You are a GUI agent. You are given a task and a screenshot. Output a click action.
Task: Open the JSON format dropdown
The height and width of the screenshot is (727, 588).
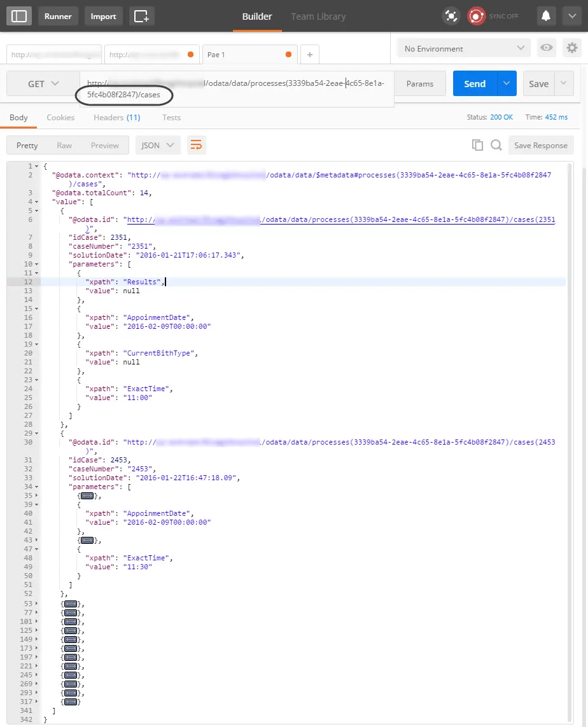tap(158, 145)
